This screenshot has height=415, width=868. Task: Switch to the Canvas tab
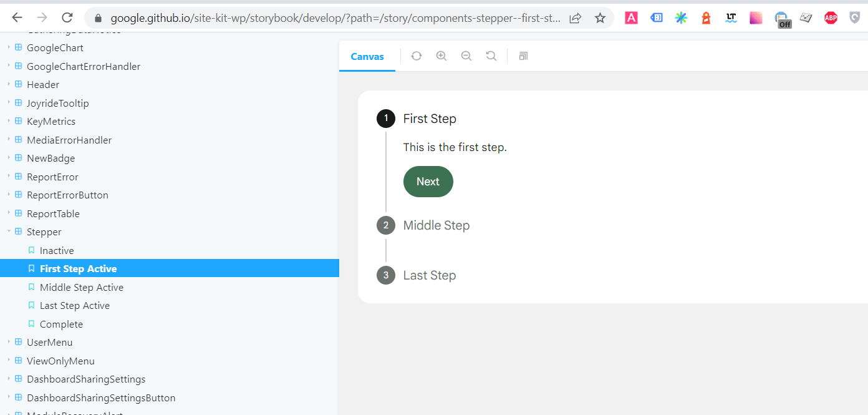point(367,56)
